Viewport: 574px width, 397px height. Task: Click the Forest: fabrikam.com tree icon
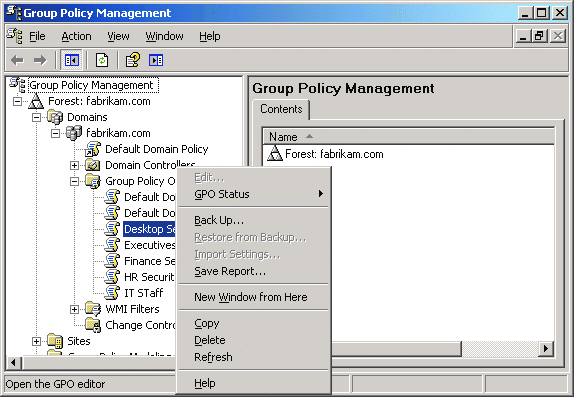[36, 101]
